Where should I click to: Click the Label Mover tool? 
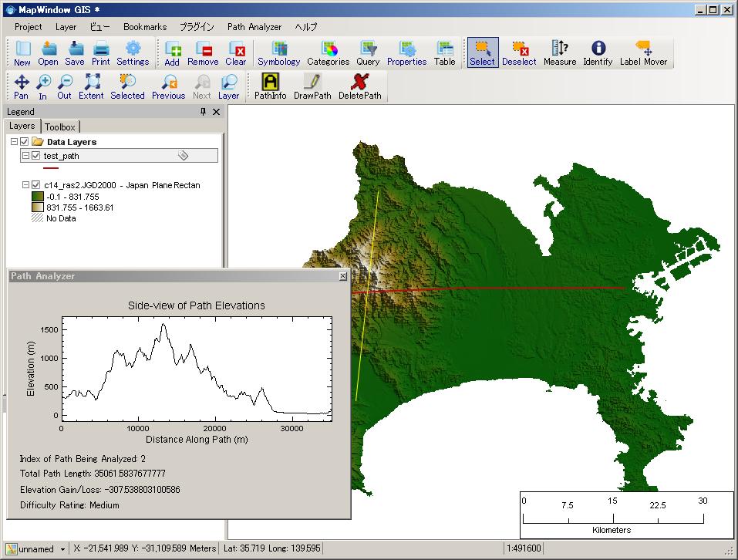[643, 50]
